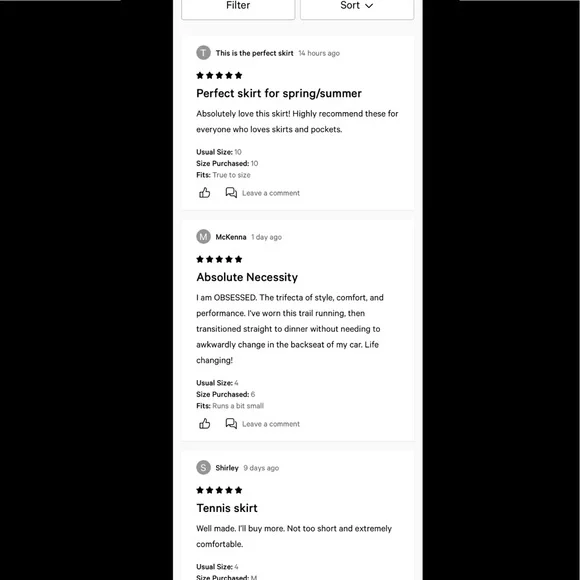Image resolution: width=580 pixels, height=580 pixels.
Task: Open reviewer name "This is the perfect skirt"
Action: click(254, 53)
